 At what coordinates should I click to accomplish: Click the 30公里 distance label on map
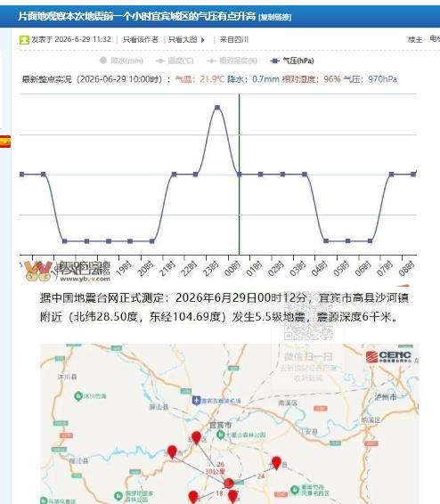tap(215, 472)
